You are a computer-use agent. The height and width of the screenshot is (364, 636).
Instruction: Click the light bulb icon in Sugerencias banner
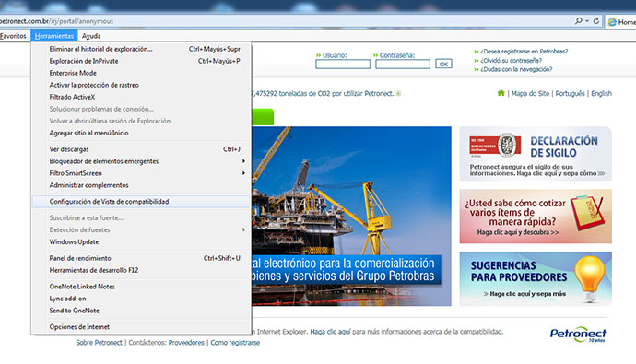click(x=590, y=278)
